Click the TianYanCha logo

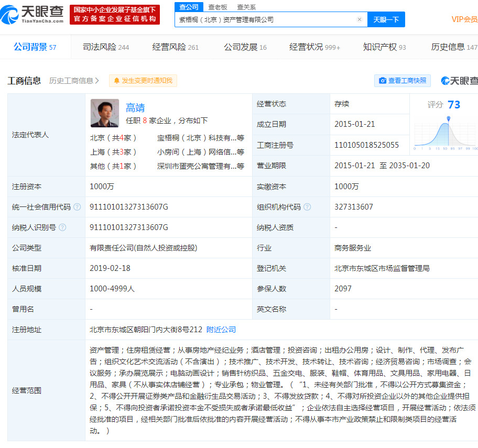click(x=32, y=14)
